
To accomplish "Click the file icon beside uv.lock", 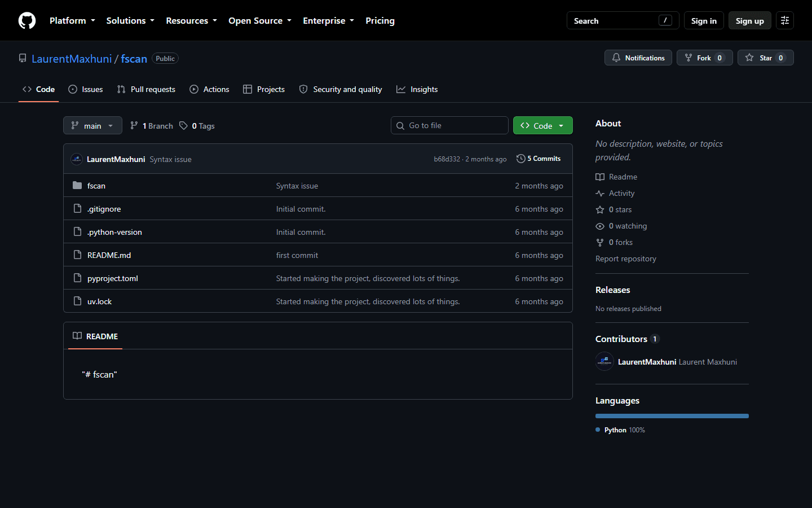I will [77, 301].
